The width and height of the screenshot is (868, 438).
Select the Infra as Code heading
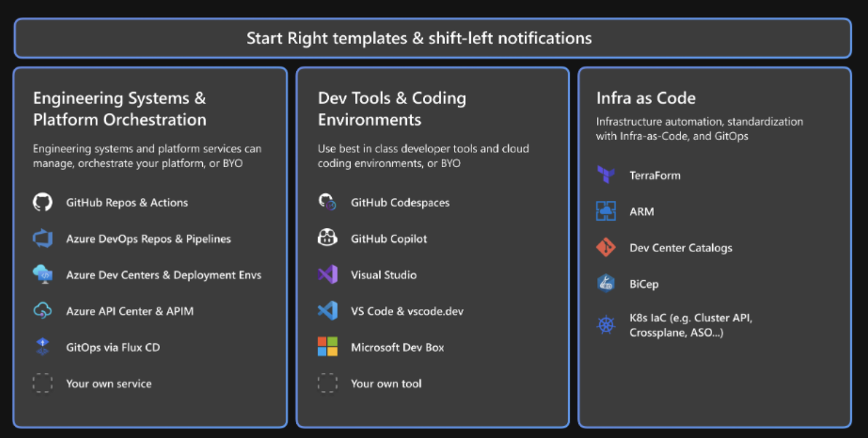pyautogui.click(x=646, y=98)
